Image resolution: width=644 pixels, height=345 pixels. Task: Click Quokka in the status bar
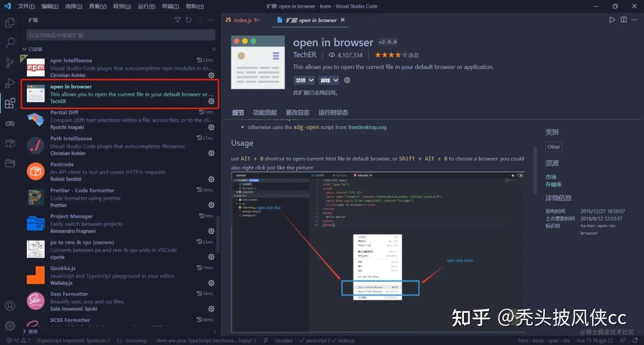[283, 340]
